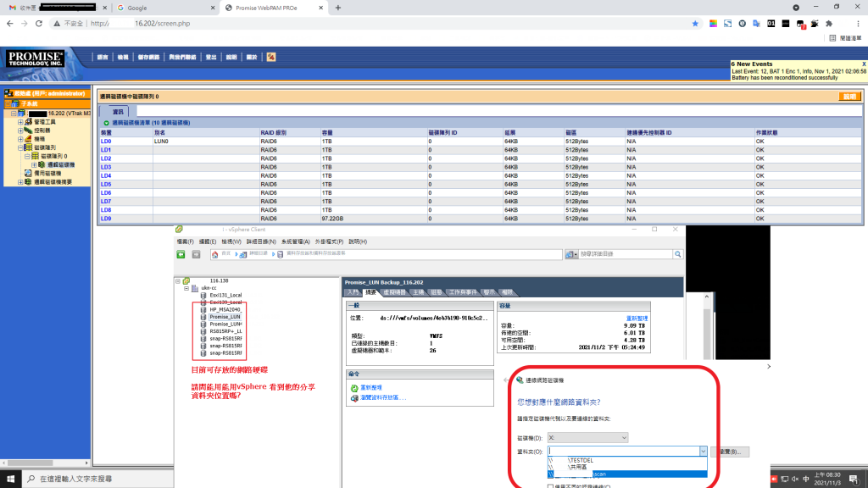Open the 儲存網路 menu item
This screenshot has width=868, height=488.
(x=148, y=57)
